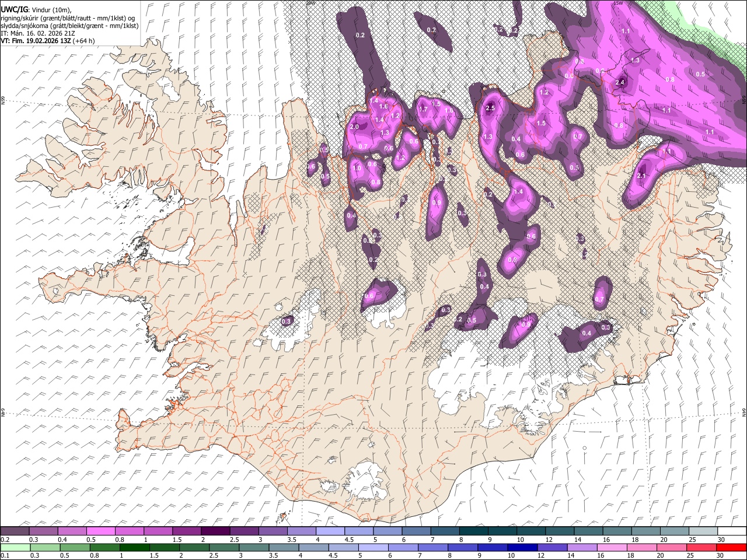Image resolution: width=747 pixels, height=560 pixels.
Task: Click the 1.7 snowfall value on the map
Action: pyautogui.click(x=424, y=109)
